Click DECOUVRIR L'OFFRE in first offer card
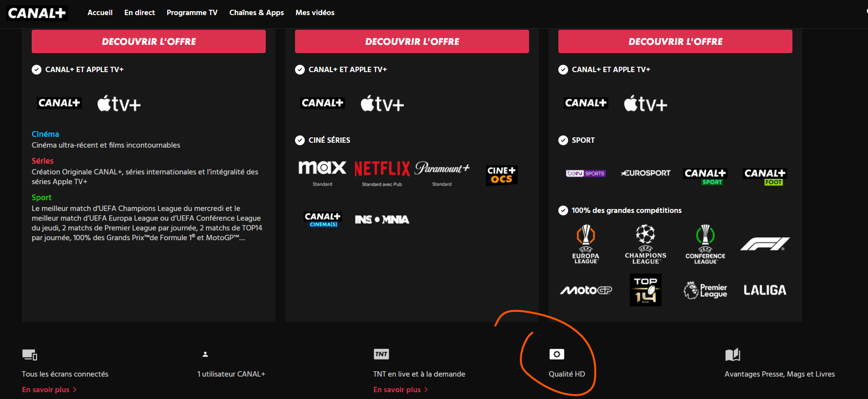The image size is (868, 399). (x=149, y=41)
